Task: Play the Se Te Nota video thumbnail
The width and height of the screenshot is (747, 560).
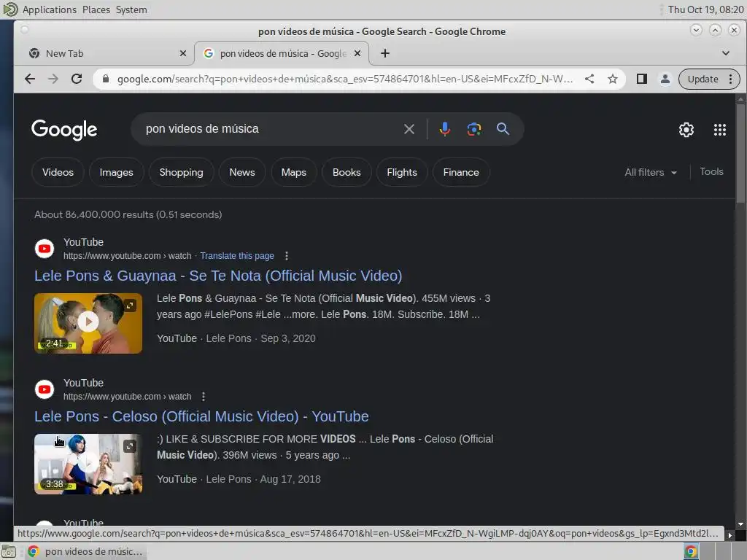Action: click(x=88, y=323)
